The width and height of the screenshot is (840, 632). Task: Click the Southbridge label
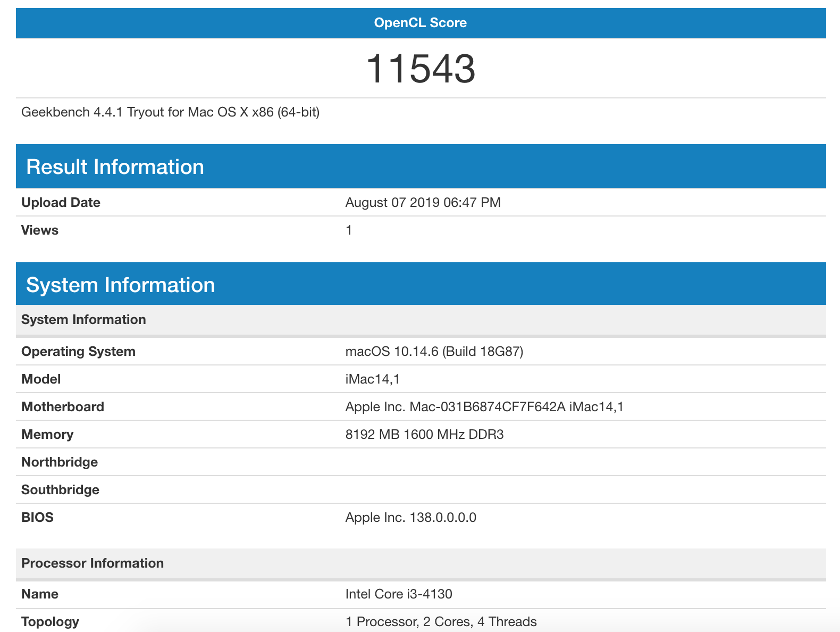[60, 490]
